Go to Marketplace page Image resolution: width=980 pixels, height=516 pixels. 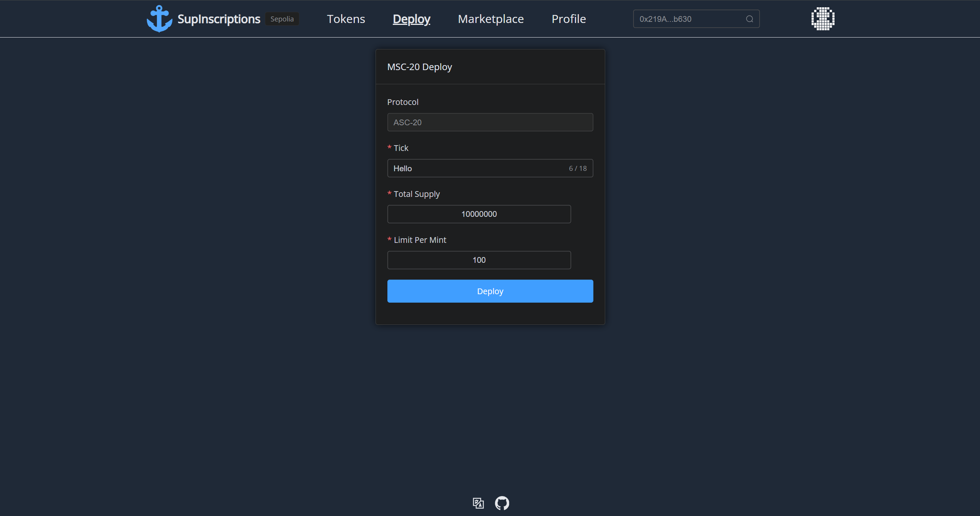click(491, 19)
